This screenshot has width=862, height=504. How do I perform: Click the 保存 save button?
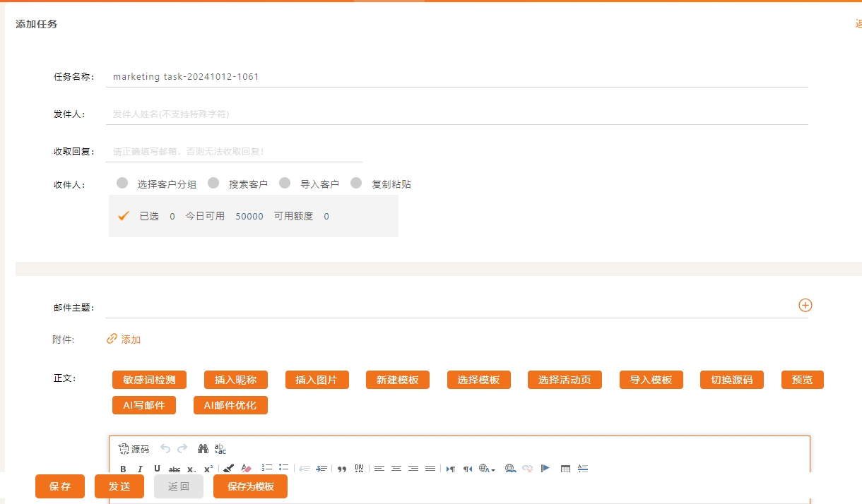click(60, 486)
